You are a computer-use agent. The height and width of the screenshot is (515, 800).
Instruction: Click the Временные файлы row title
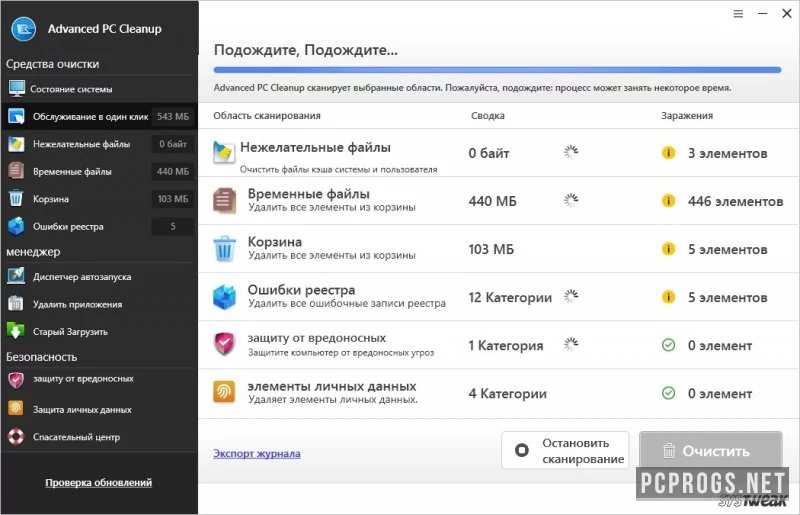[309, 194]
